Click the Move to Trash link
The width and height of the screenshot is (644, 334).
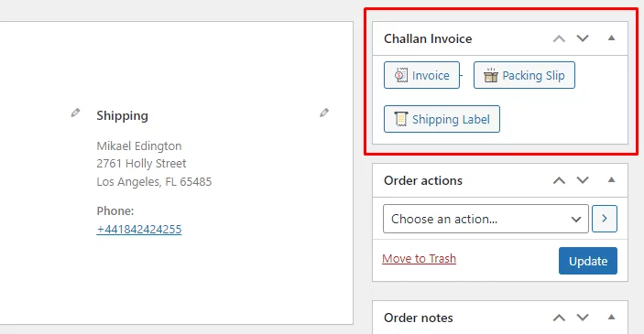(419, 258)
